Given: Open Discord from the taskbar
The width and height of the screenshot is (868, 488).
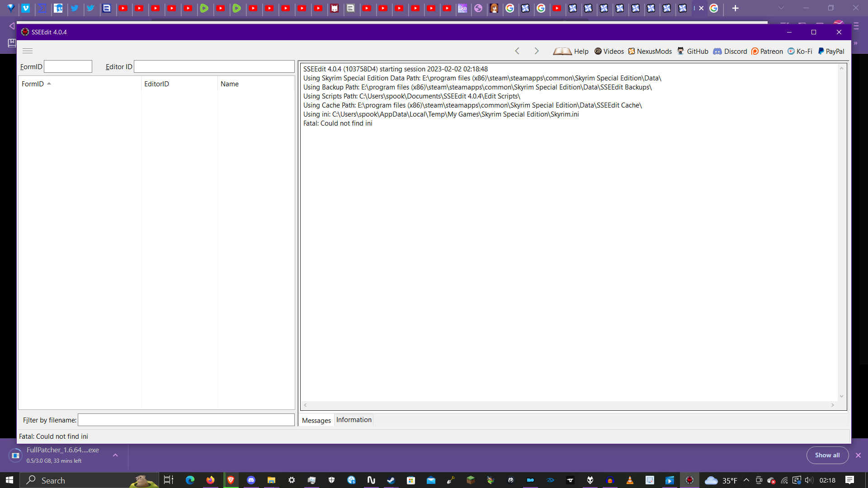Looking at the screenshot, I should pos(251,480).
